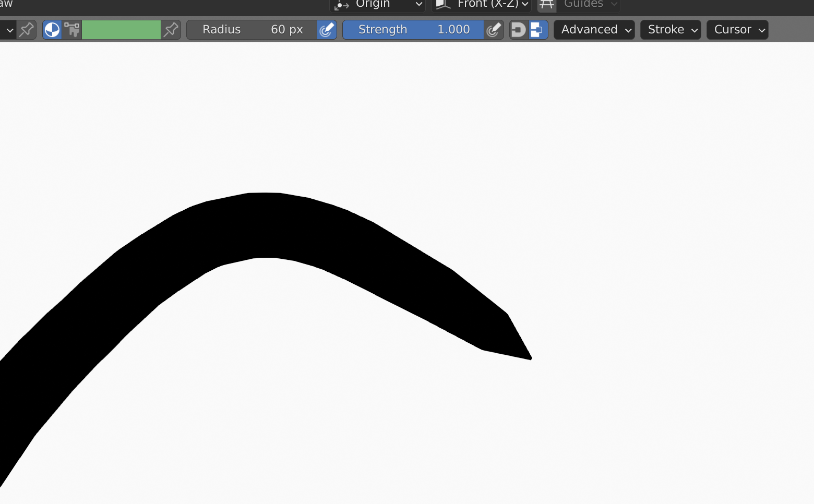
Task: Open the Stroke settings popover
Action: point(671,30)
